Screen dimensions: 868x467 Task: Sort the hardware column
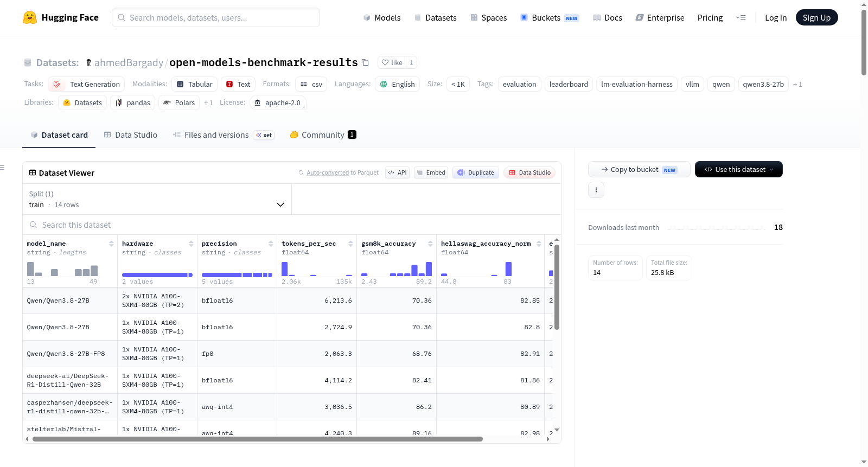[191, 244]
